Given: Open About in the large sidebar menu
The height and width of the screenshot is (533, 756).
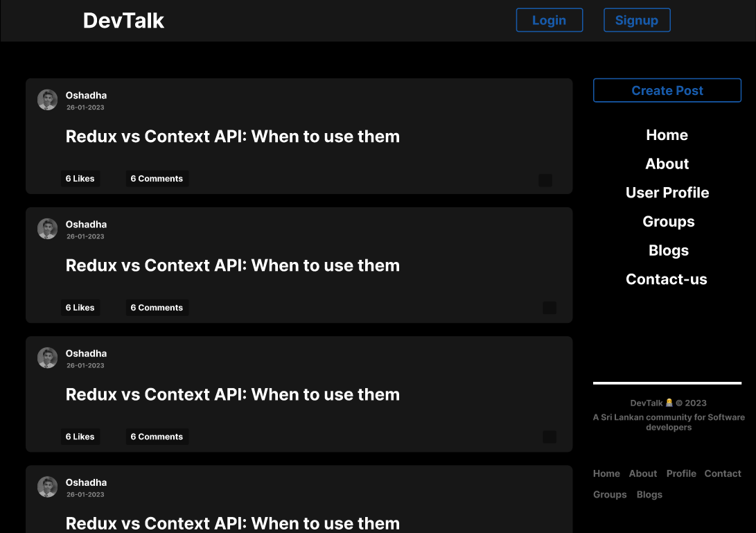Looking at the screenshot, I should coord(667,164).
